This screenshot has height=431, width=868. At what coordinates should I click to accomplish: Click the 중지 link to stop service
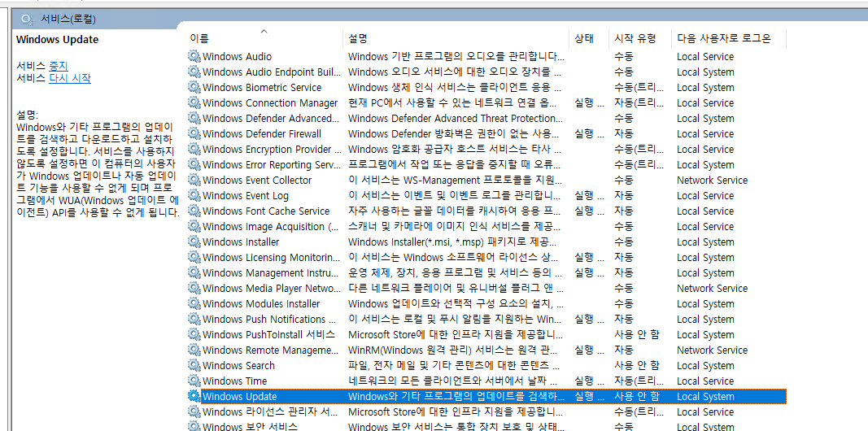tap(58, 65)
